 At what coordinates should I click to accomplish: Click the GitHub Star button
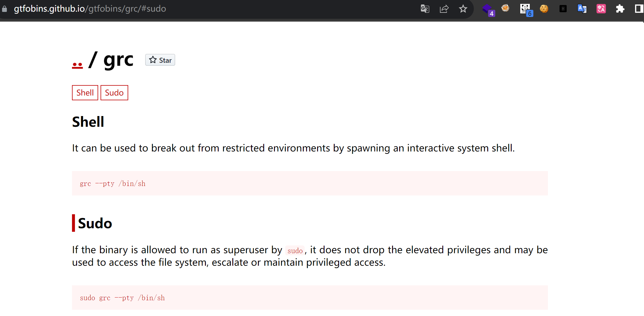(x=160, y=60)
